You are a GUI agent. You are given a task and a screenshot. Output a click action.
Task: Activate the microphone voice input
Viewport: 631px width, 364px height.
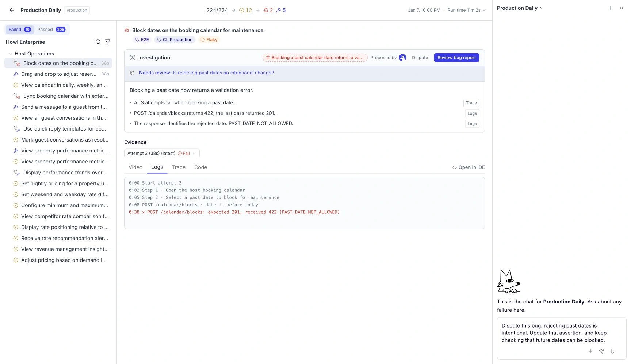612,351
